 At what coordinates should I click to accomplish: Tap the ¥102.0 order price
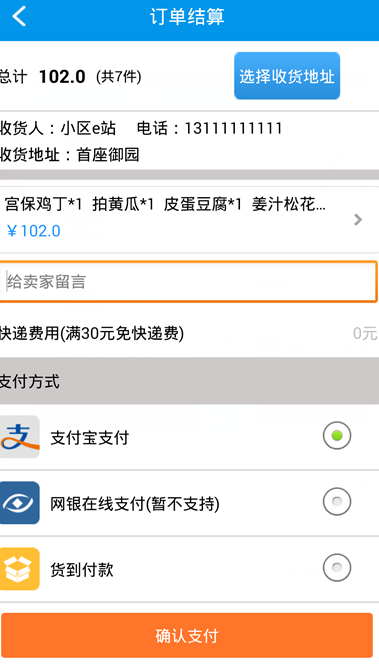coord(33,231)
